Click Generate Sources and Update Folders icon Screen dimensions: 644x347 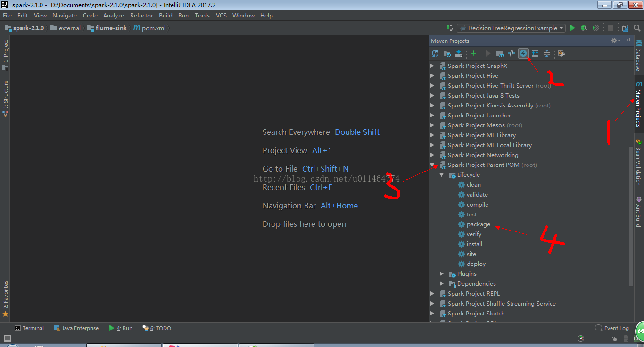pos(447,54)
